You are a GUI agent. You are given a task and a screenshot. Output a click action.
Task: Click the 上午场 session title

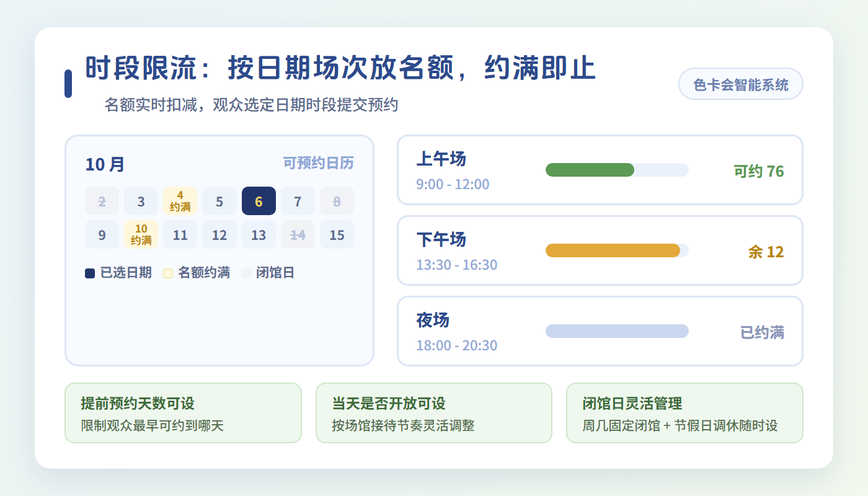pyautogui.click(x=441, y=159)
